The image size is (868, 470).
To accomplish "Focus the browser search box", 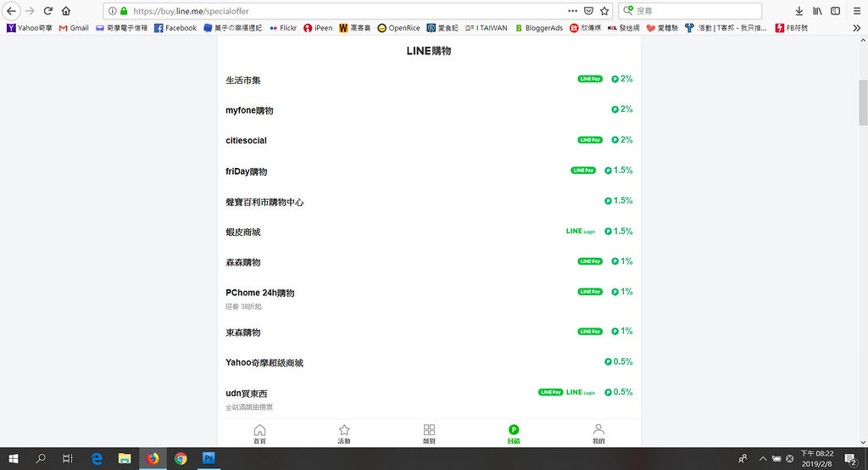I will (x=690, y=10).
